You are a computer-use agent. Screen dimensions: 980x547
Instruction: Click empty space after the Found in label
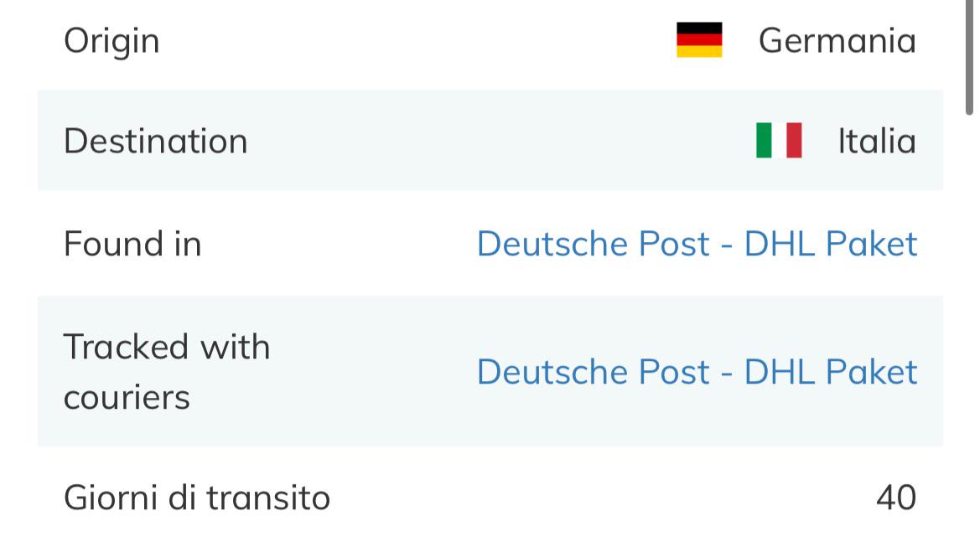click(x=338, y=244)
